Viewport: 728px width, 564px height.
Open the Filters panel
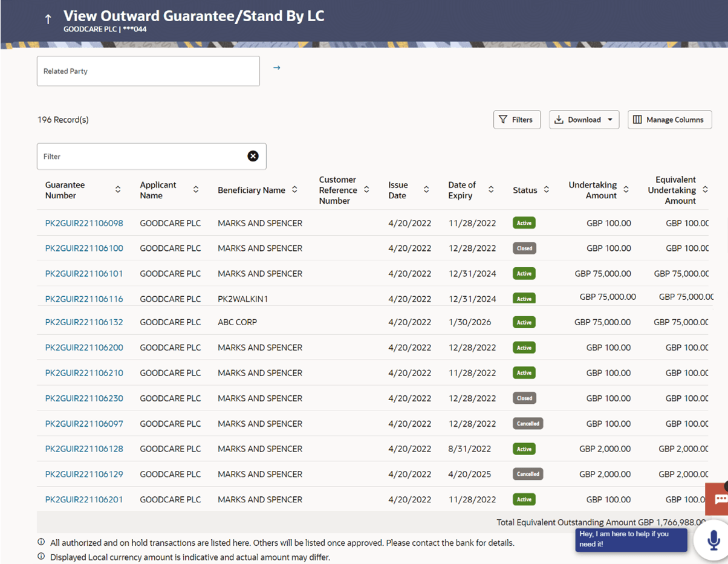516,120
